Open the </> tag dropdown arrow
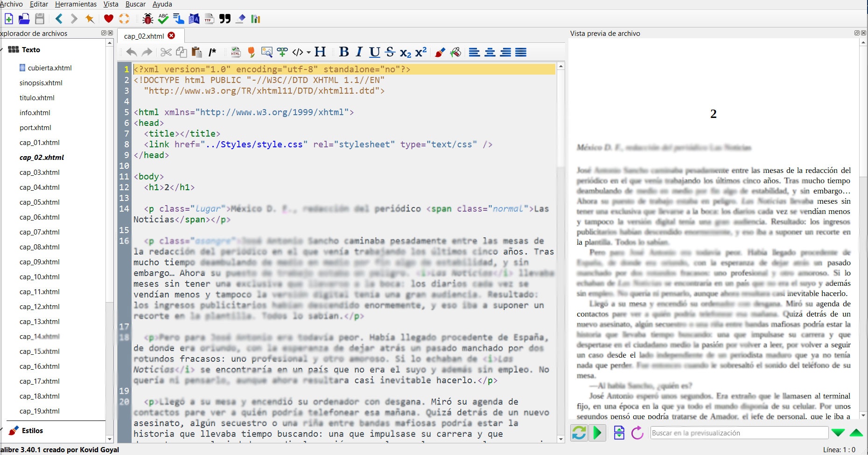 308,52
